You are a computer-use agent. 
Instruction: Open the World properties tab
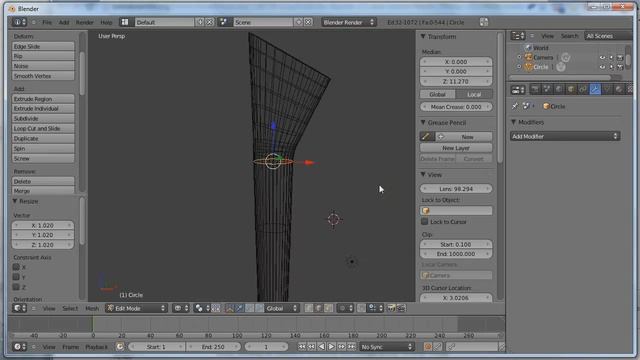tap(559, 89)
